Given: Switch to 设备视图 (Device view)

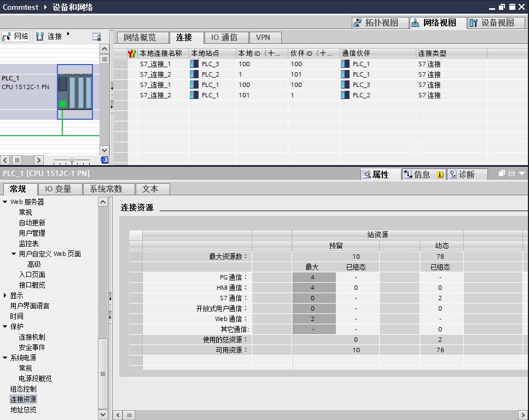Looking at the screenshot, I should [x=492, y=22].
